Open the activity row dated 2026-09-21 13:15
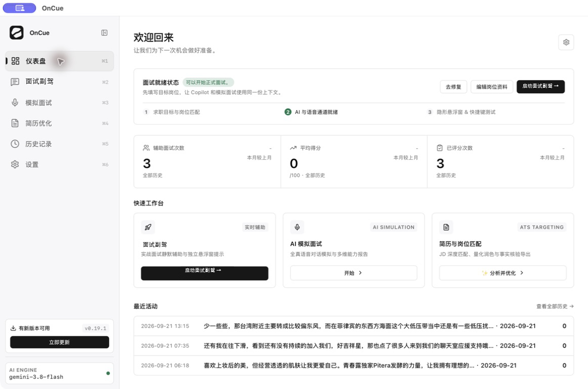Image resolution: width=588 pixels, height=389 pixels. (354, 326)
